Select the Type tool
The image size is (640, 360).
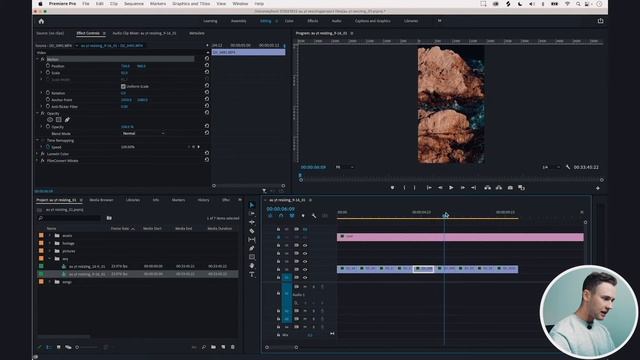point(252,275)
